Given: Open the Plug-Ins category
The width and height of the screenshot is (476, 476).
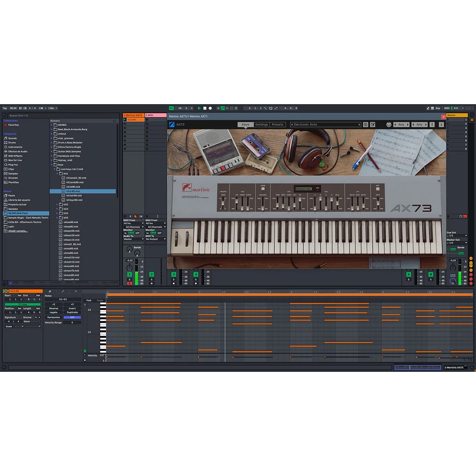Looking at the screenshot, I should click(13, 165).
